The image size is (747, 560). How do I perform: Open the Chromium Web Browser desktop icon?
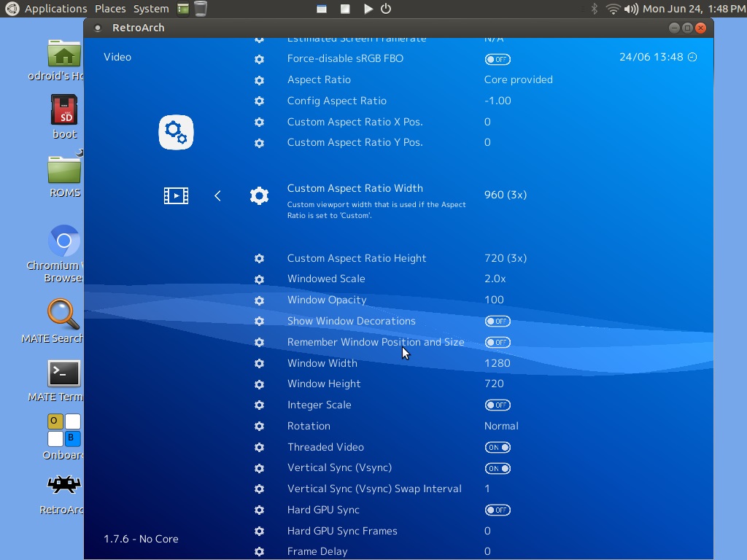click(64, 241)
